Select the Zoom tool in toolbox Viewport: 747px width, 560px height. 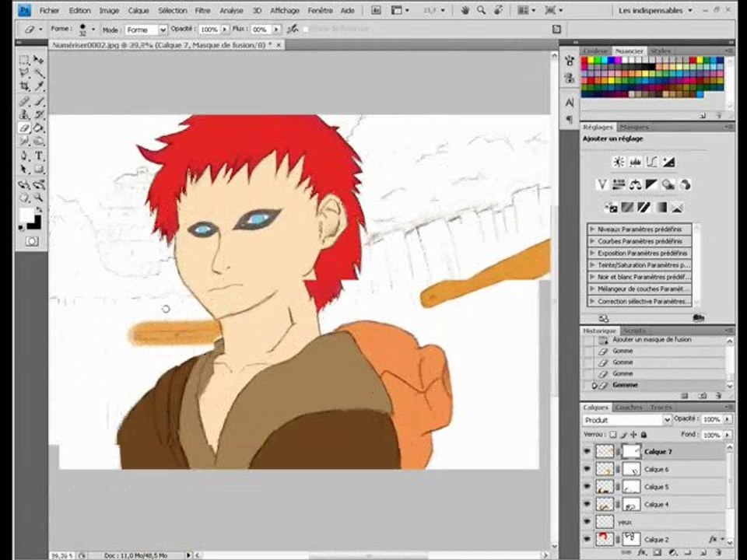(x=39, y=198)
